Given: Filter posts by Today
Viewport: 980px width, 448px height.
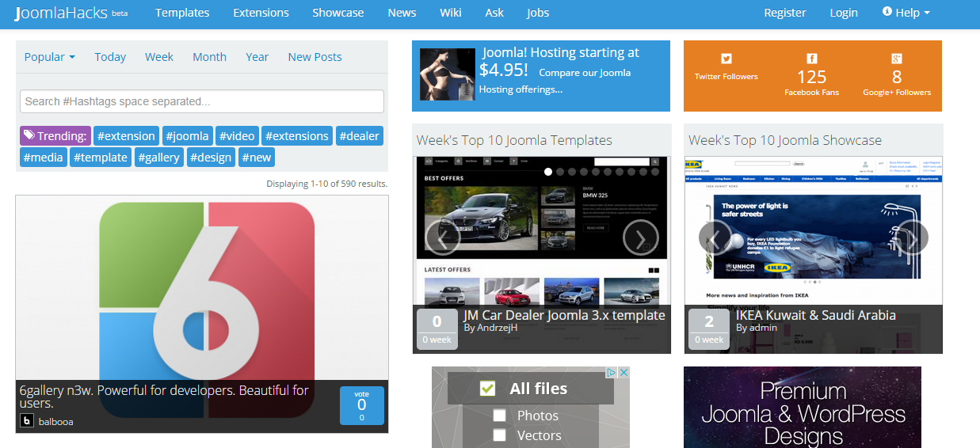Looking at the screenshot, I should pos(110,57).
